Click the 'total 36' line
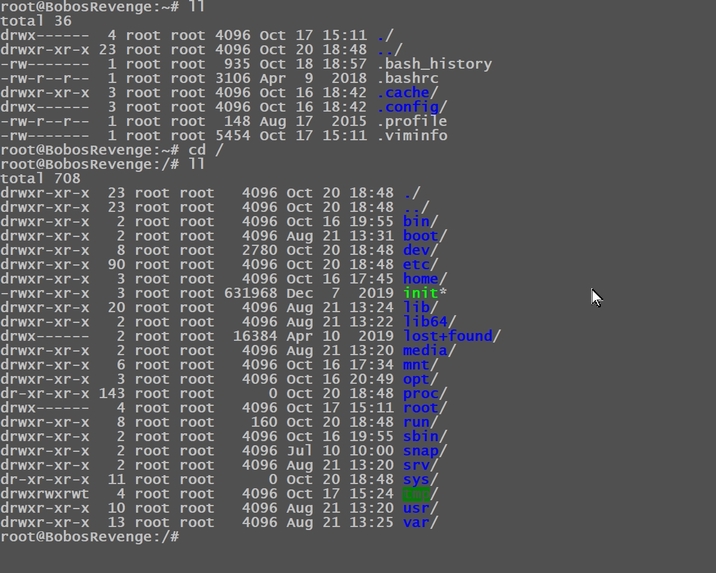 pyautogui.click(x=36, y=21)
